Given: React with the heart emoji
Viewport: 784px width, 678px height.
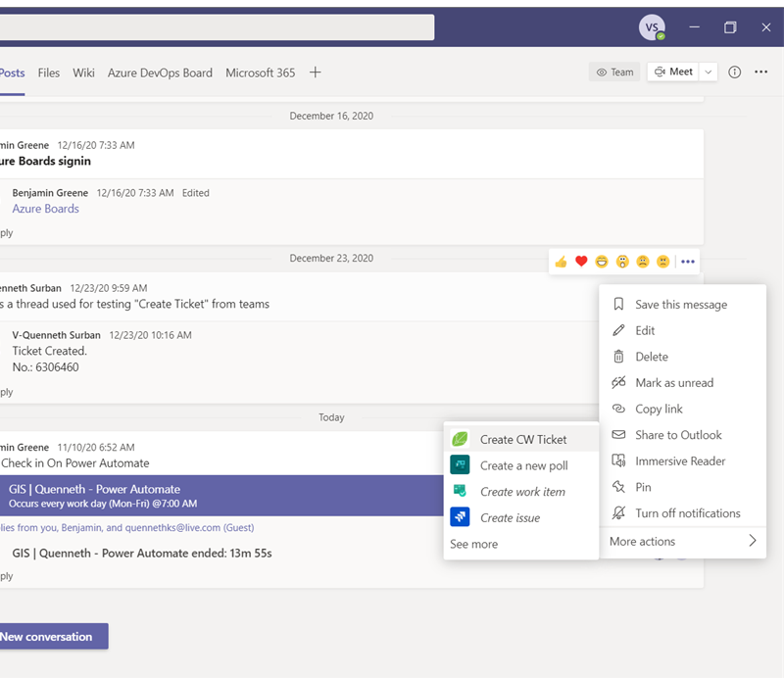Looking at the screenshot, I should click(x=579, y=262).
